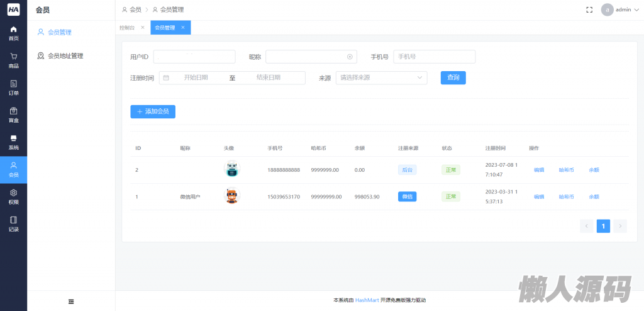This screenshot has height=311, width=644.
Task: Open the 商品 shopping cart section
Action: [x=13, y=60]
